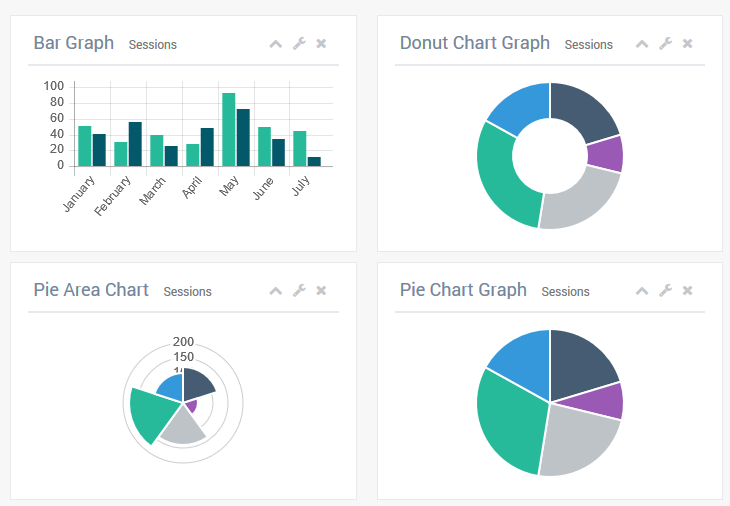Click the Bar Graph panel title

[x=74, y=43]
